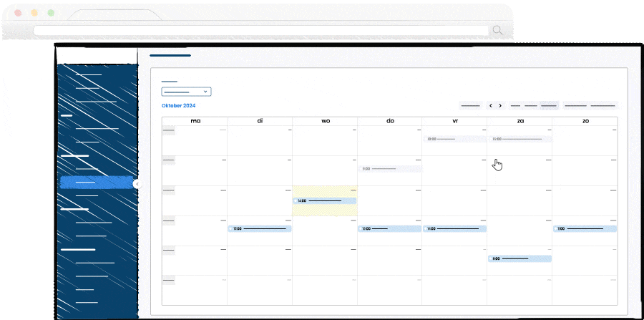The height and width of the screenshot is (320, 644).
Task: Click the do column header
Action: tap(390, 121)
